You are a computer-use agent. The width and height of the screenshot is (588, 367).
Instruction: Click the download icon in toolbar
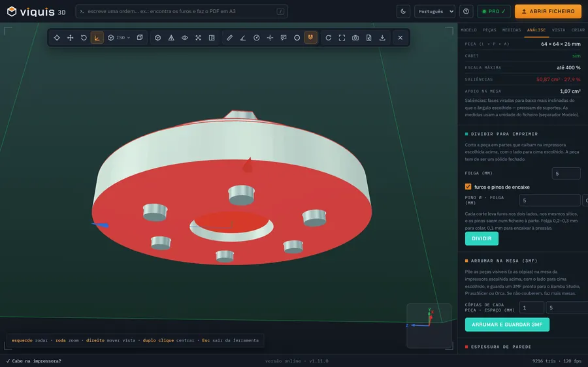pyautogui.click(x=382, y=37)
